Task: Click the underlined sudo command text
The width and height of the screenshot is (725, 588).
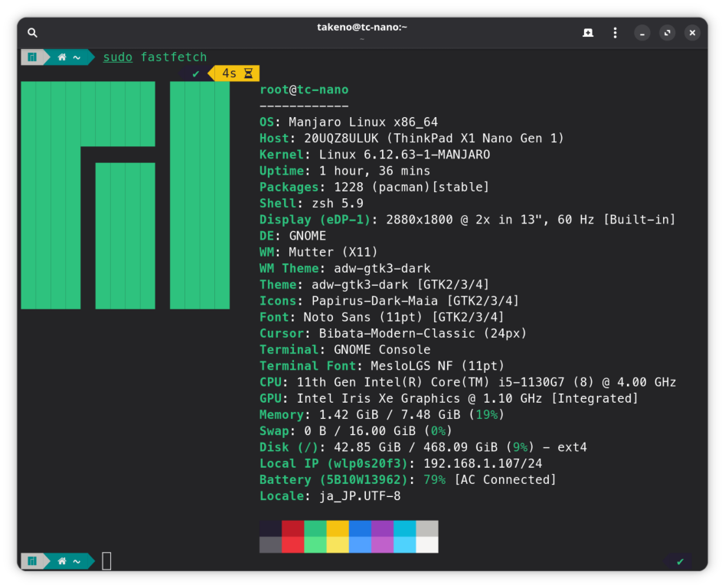Action: [x=118, y=57]
